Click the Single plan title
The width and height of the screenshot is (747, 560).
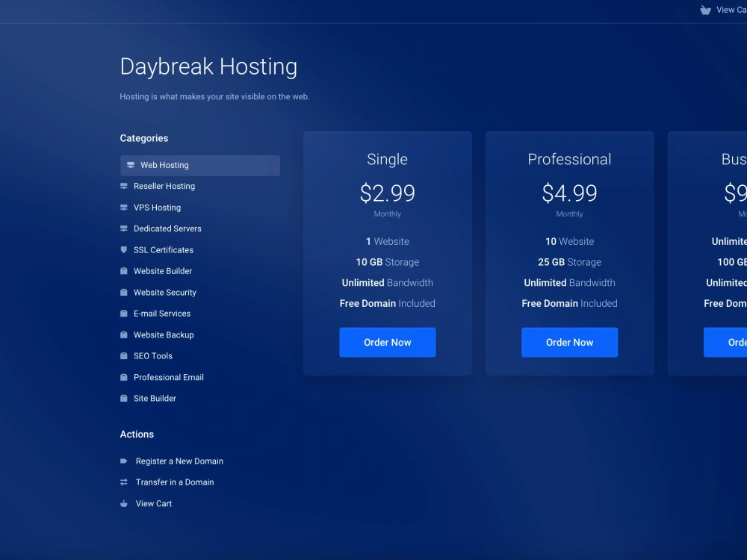pyautogui.click(x=387, y=159)
